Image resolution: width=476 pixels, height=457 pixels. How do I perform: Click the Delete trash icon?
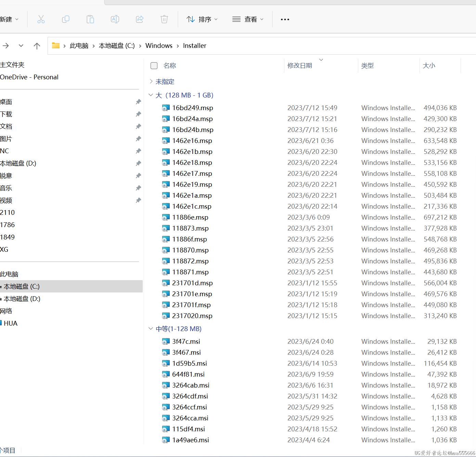click(164, 19)
